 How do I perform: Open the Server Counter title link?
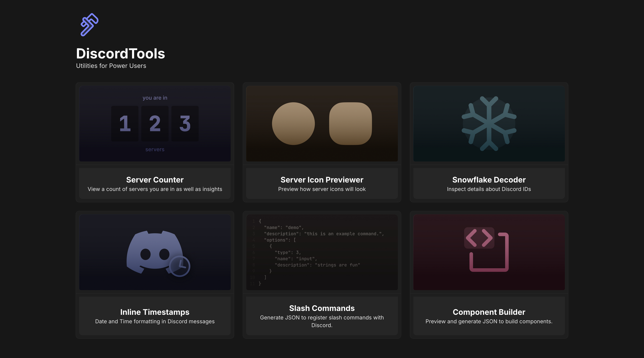point(155,180)
